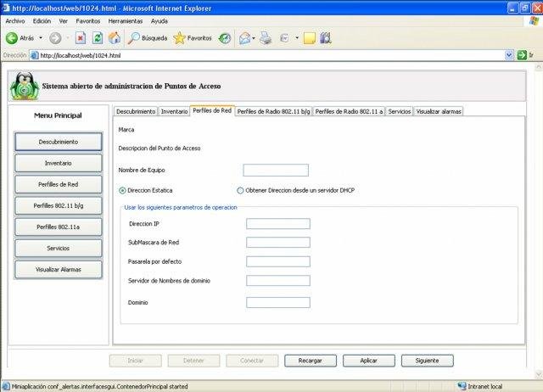Click the vertical scrollbar up arrow

539,66
